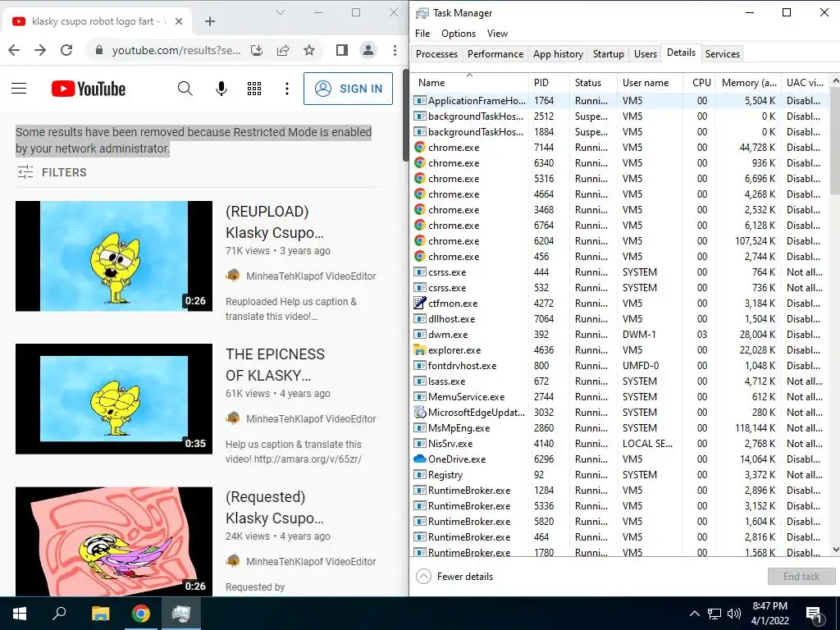Open Chrome three-dot menu
The height and width of the screenshot is (630, 840).
point(395,50)
